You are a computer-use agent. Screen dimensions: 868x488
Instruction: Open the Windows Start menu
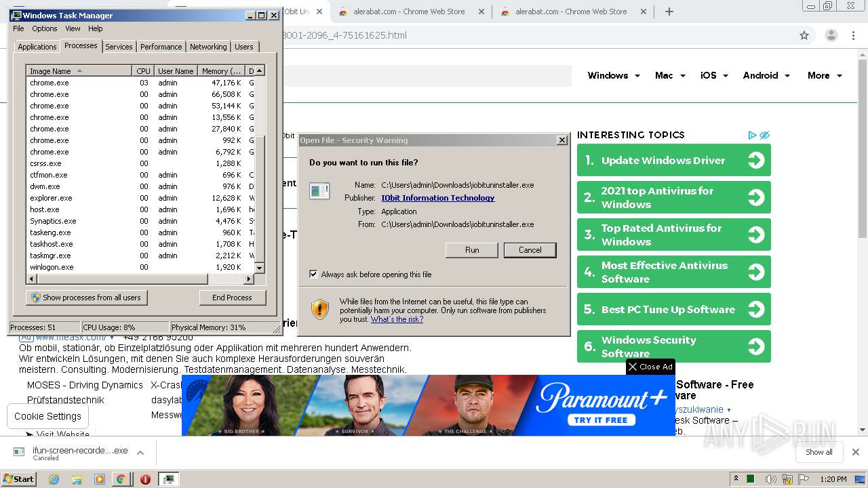18,479
